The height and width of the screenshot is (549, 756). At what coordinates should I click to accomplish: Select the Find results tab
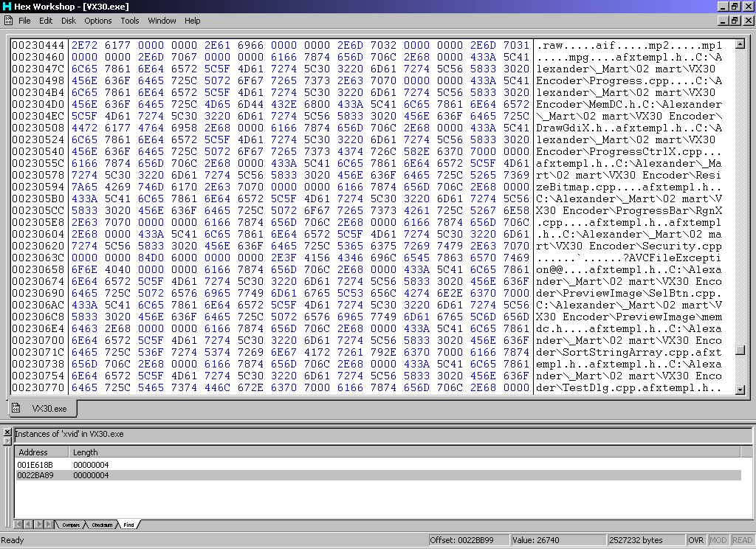[x=128, y=525]
